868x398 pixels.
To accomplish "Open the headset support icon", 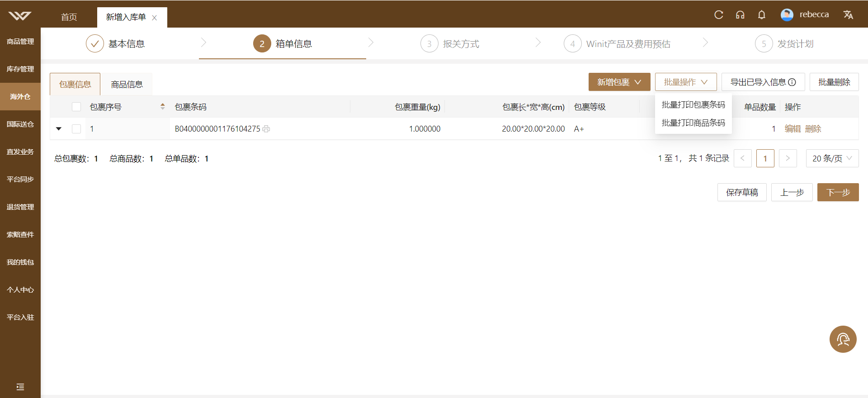I will coord(740,15).
